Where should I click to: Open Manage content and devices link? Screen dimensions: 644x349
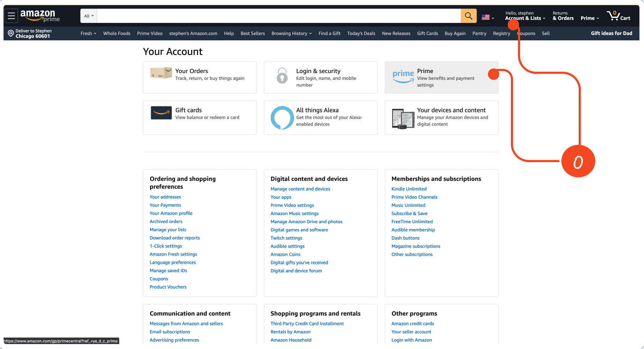pyautogui.click(x=300, y=189)
